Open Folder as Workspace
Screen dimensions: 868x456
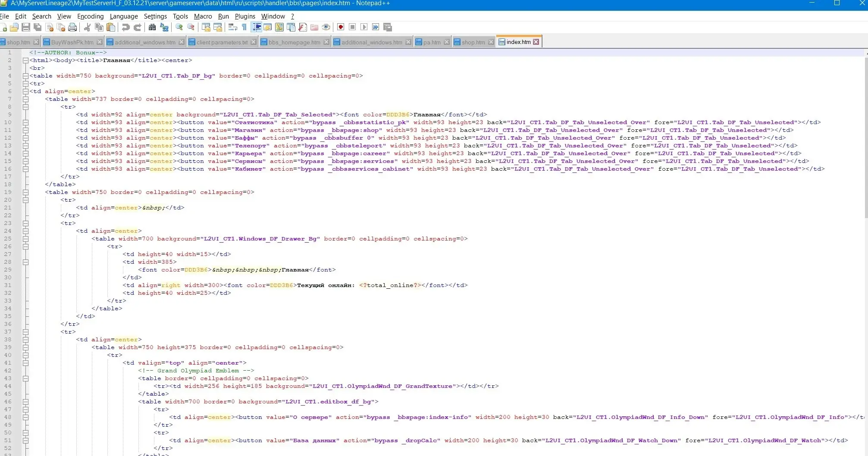[314, 27]
